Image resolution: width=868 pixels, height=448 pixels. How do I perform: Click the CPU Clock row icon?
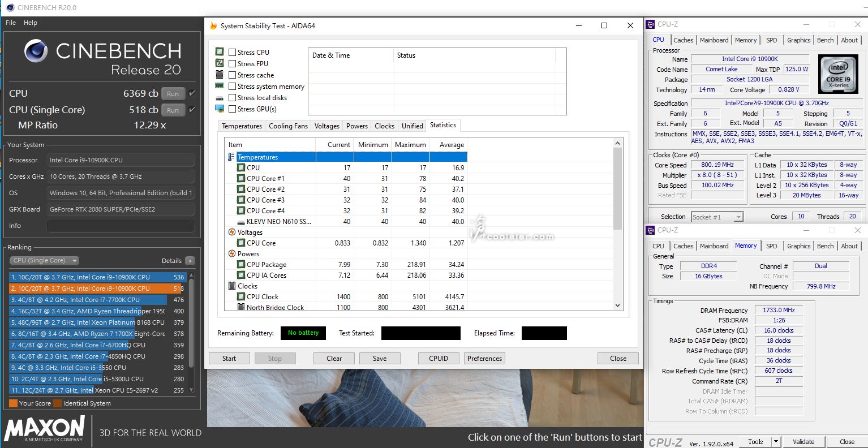click(241, 296)
